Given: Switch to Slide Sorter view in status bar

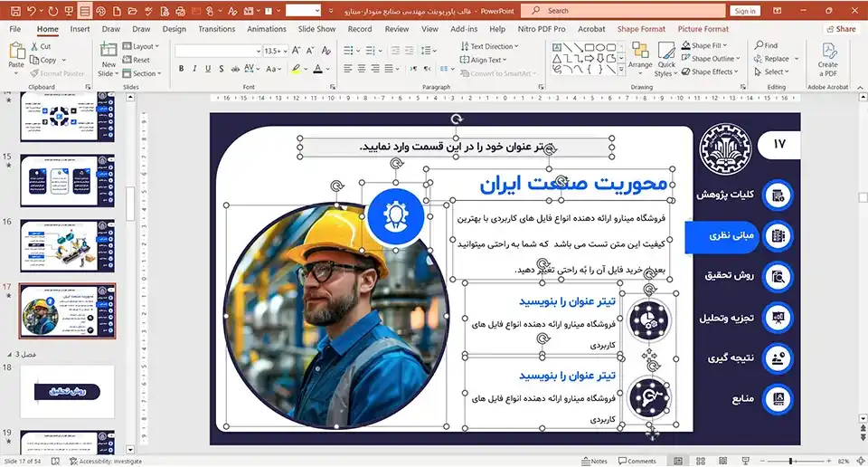Looking at the screenshot, I should click(701, 461).
